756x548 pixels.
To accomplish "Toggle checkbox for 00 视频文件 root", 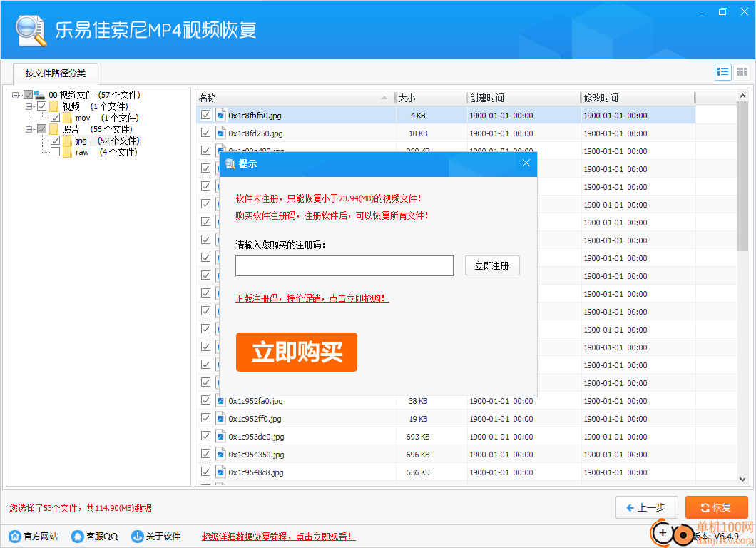I will point(29,95).
